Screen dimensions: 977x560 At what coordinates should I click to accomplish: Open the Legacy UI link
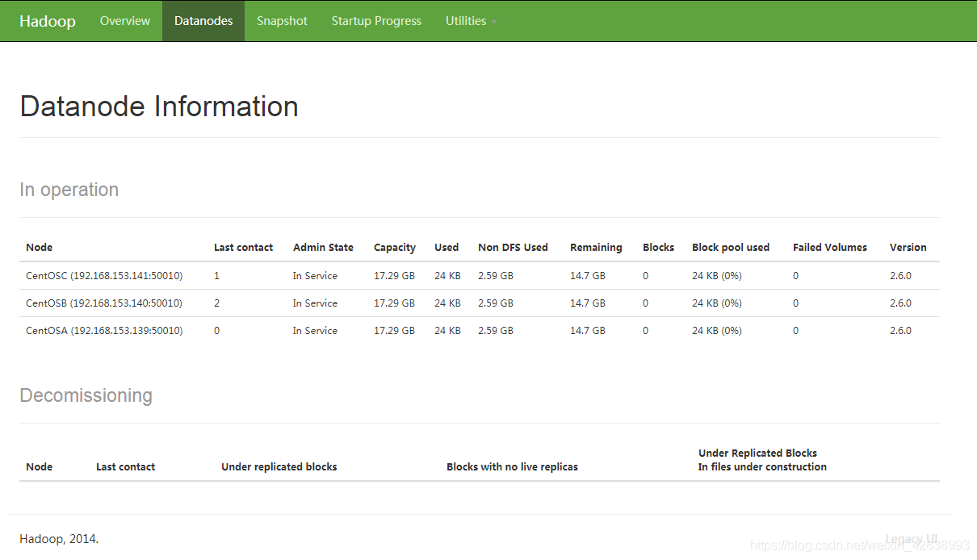click(912, 538)
